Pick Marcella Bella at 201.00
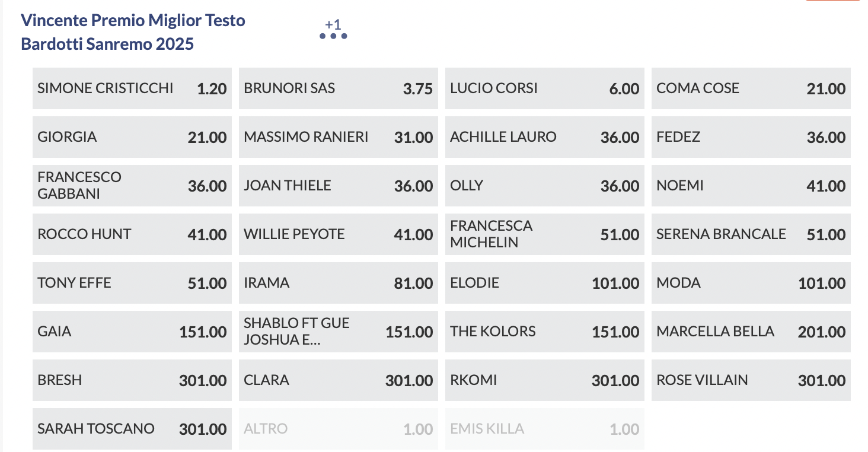 tap(751, 332)
